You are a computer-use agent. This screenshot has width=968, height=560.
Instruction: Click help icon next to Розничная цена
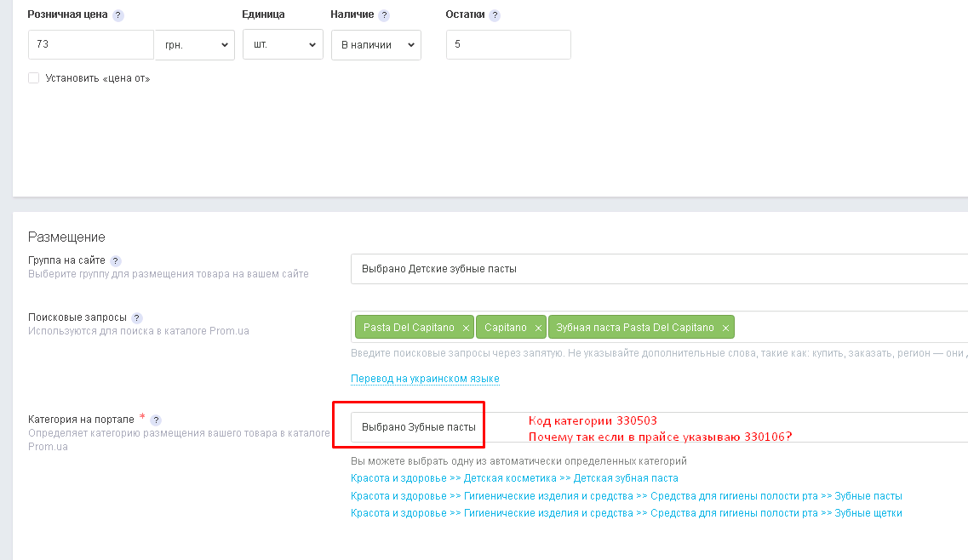pos(118,15)
